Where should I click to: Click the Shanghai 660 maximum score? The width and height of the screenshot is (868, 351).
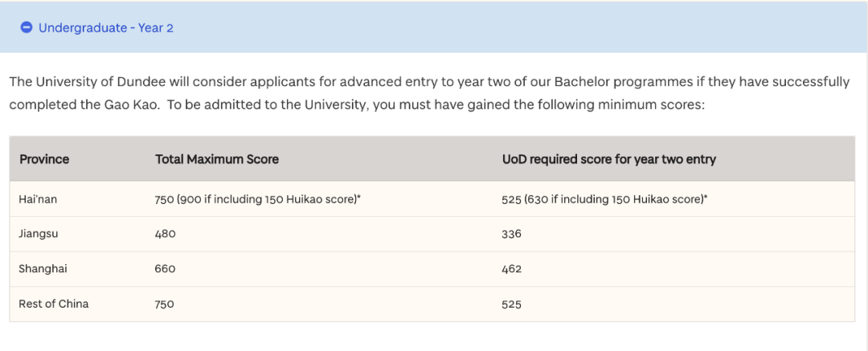point(165,269)
